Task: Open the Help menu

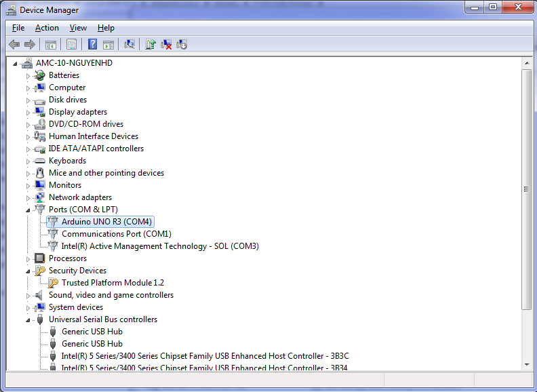Action: tap(106, 28)
